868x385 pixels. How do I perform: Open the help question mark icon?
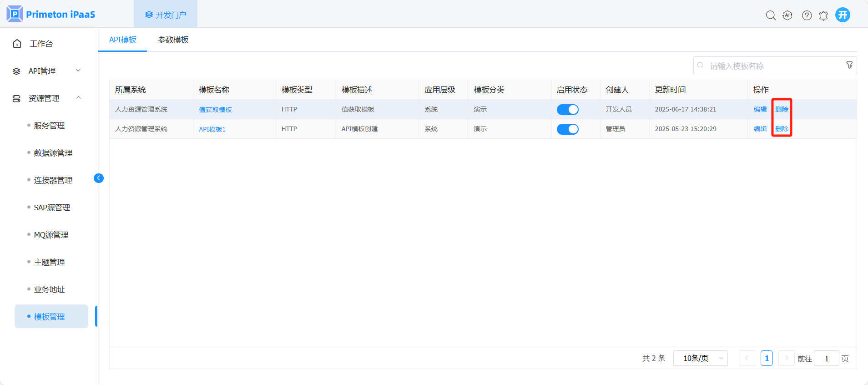(807, 15)
